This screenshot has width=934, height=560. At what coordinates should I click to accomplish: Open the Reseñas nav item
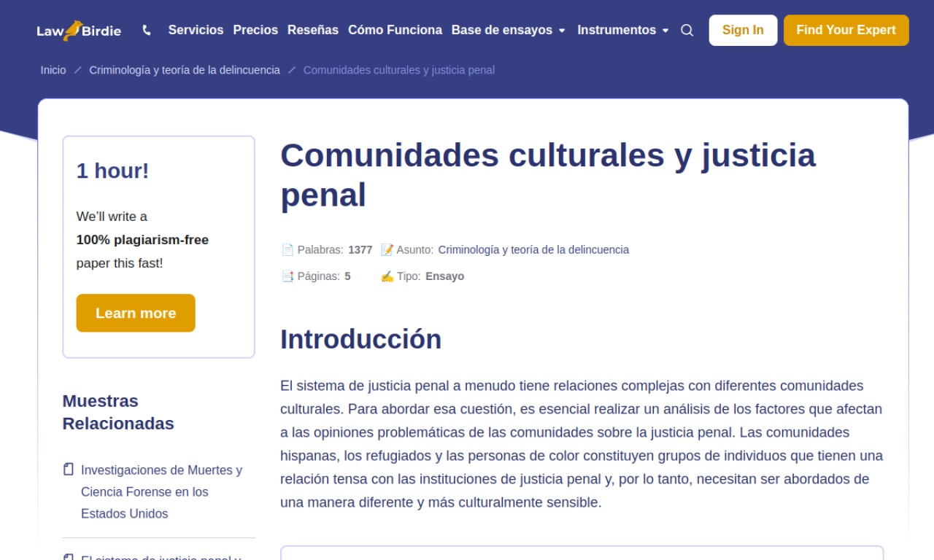pyautogui.click(x=313, y=30)
